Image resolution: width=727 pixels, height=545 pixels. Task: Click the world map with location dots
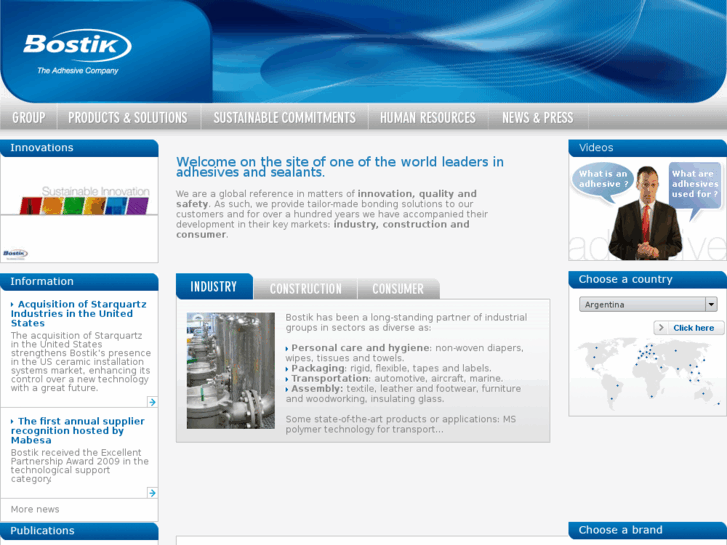click(647, 375)
